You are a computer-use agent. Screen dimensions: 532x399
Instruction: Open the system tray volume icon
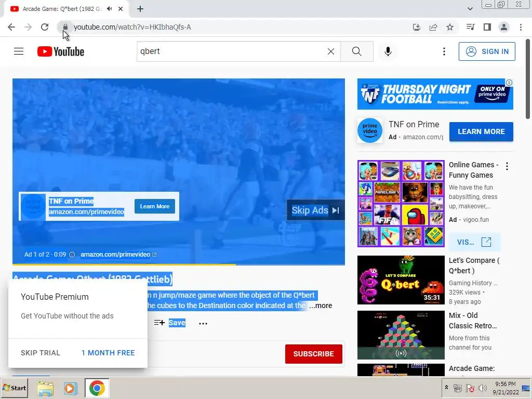482,388
